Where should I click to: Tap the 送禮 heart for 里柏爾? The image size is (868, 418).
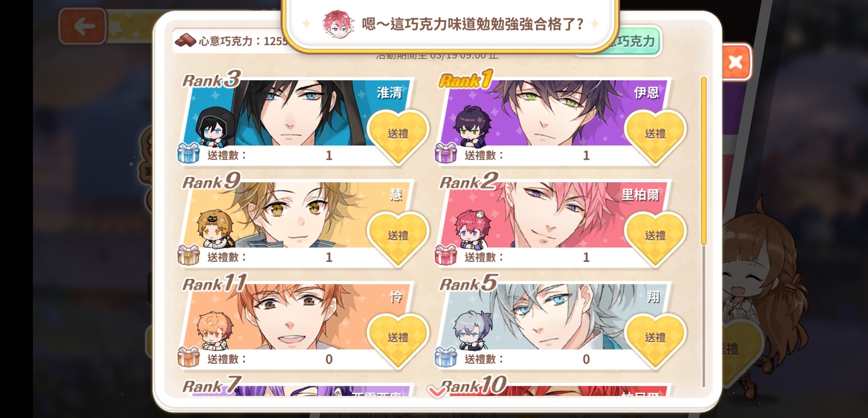click(x=655, y=238)
